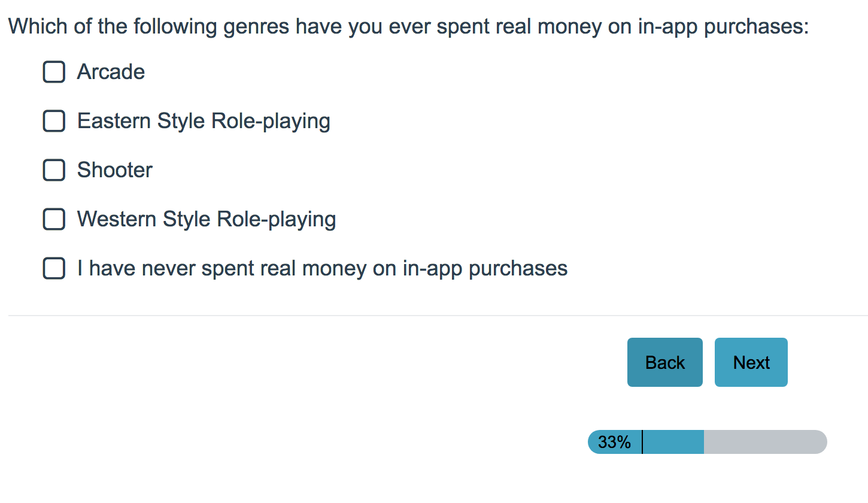
Task: Click the blue segment right of the progress marker
Action: coord(673,442)
